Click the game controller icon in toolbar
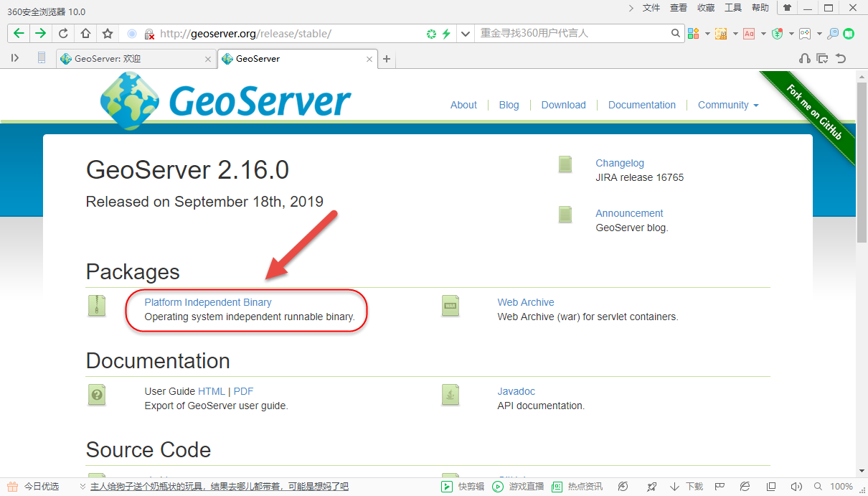 [x=805, y=34]
